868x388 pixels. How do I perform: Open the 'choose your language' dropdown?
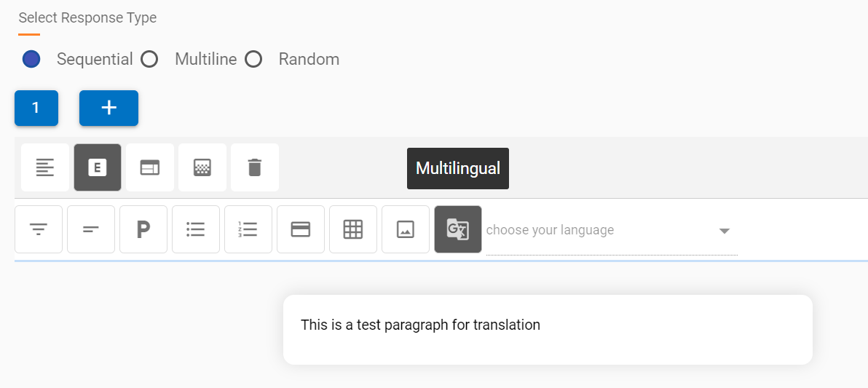click(x=612, y=231)
